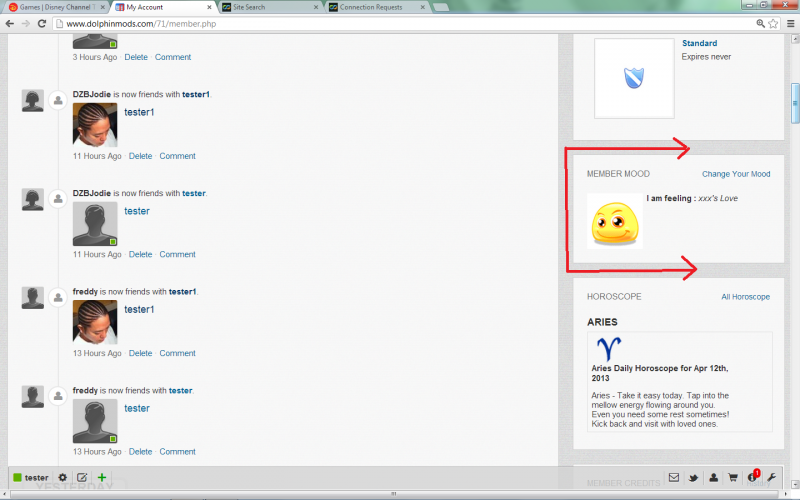This screenshot has width=800, height=500.
Task: Click 'Aries Daily Horoscope for Apr 12th, 2013' text
Action: coord(660,373)
